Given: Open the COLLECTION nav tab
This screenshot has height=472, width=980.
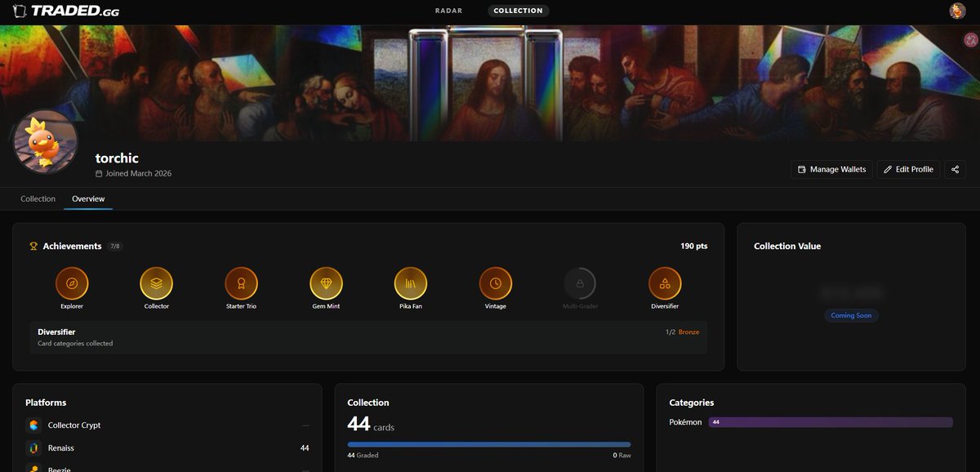Looking at the screenshot, I should click(x=518, y=11).
